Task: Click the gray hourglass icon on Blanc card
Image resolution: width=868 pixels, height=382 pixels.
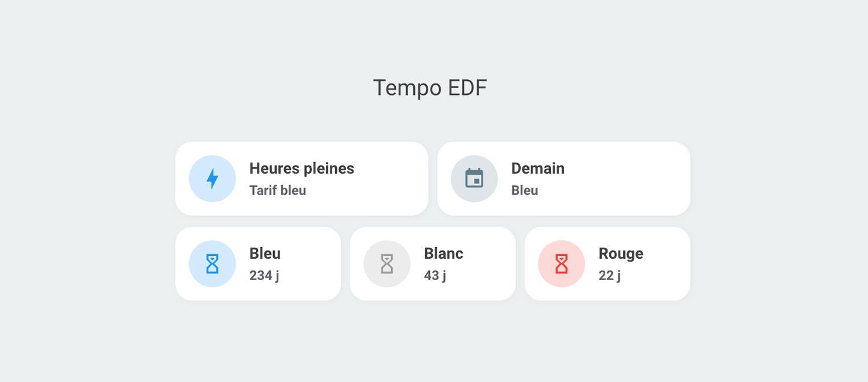Action: pyautogui.click(x=387, y=263)
